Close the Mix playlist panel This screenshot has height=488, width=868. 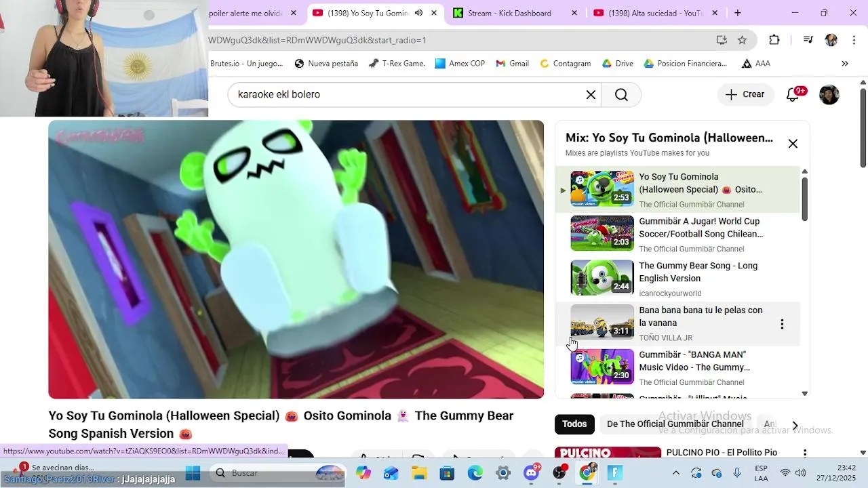click(793, 144)
